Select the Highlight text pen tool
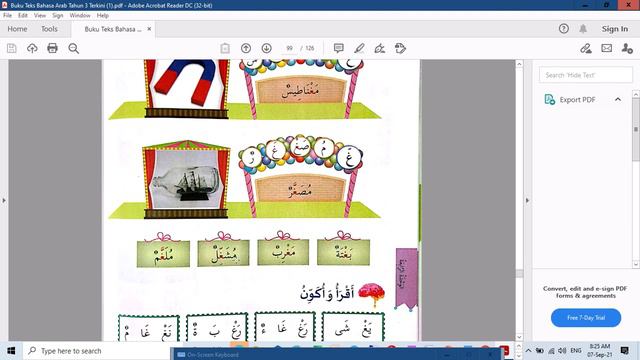The height and width of the screenshot is (360, 640). (359, 48)
